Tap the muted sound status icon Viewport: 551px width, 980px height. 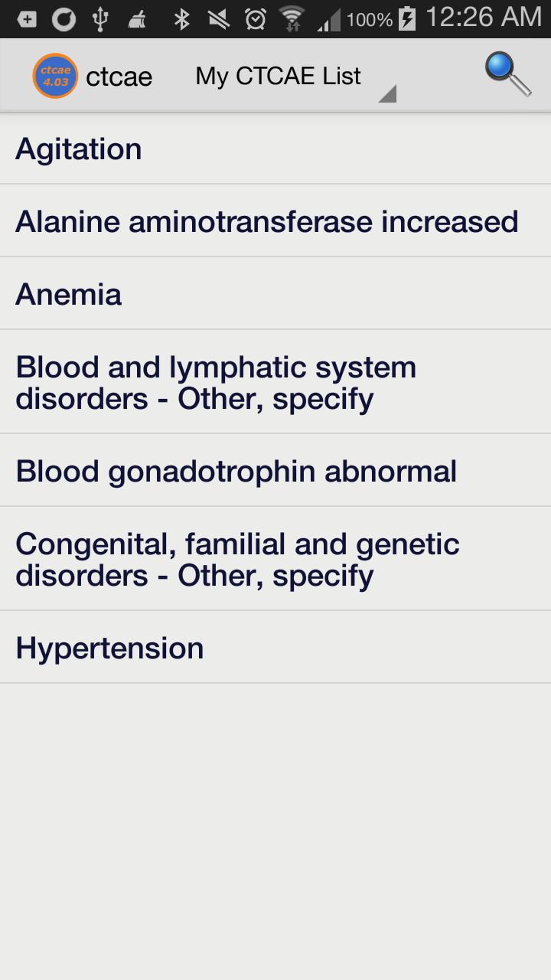coord(218,19)
